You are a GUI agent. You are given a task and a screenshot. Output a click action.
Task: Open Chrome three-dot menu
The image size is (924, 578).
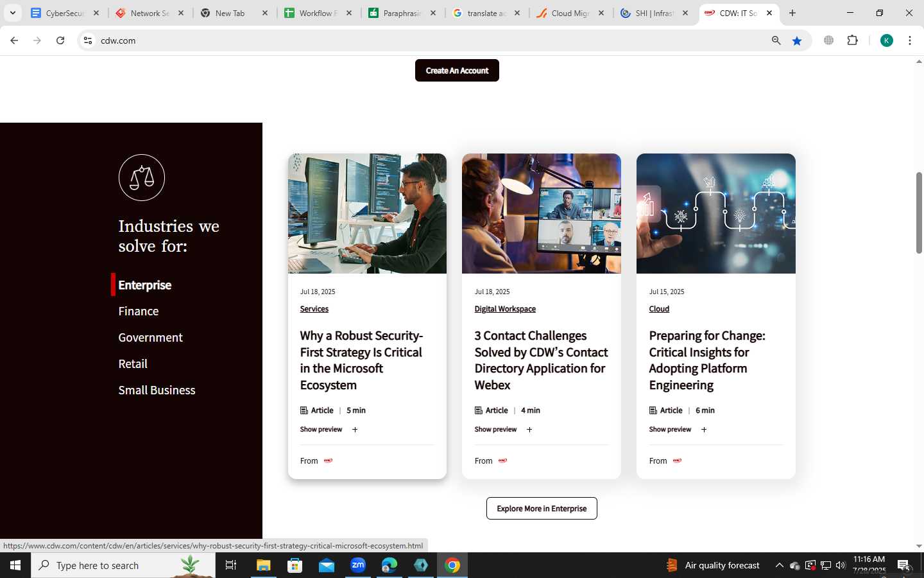(910, 40)
